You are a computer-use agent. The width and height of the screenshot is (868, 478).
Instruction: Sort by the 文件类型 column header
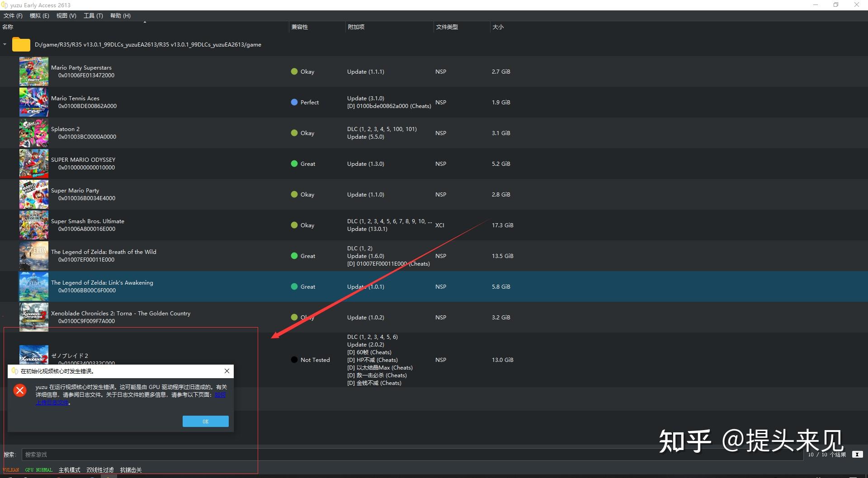461,27
